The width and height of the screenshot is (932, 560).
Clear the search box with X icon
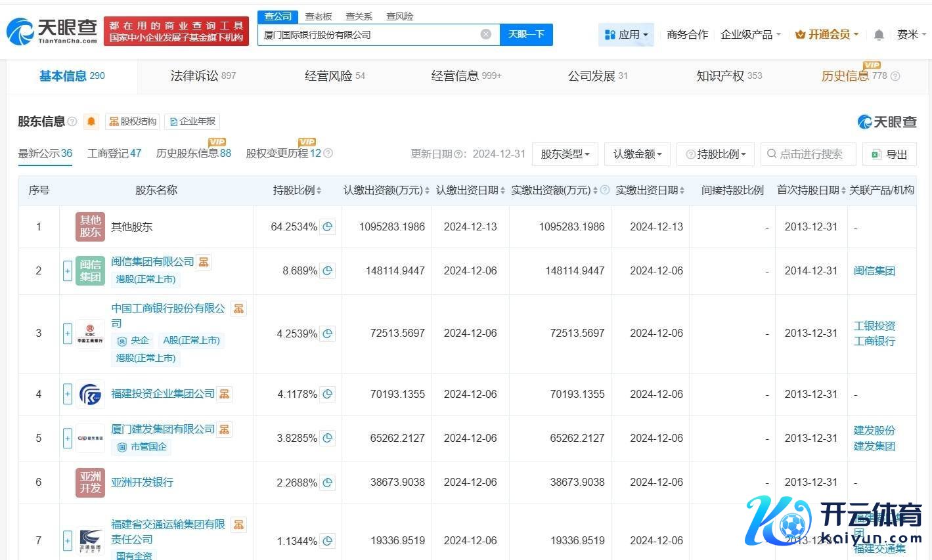point(485,34)
